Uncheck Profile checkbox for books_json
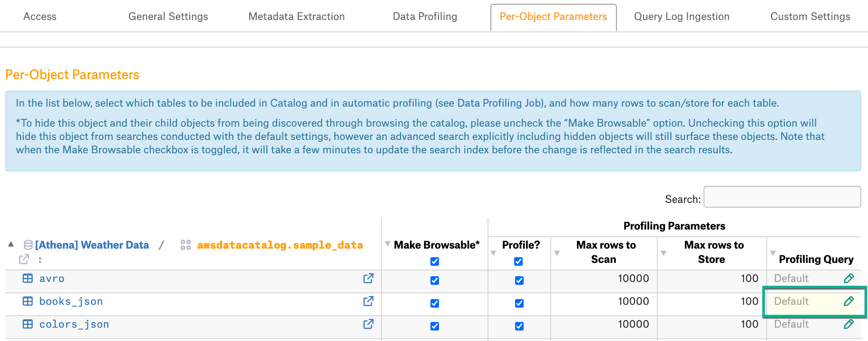868x341 pixels. pyautogui.click(x=519, y=303)
